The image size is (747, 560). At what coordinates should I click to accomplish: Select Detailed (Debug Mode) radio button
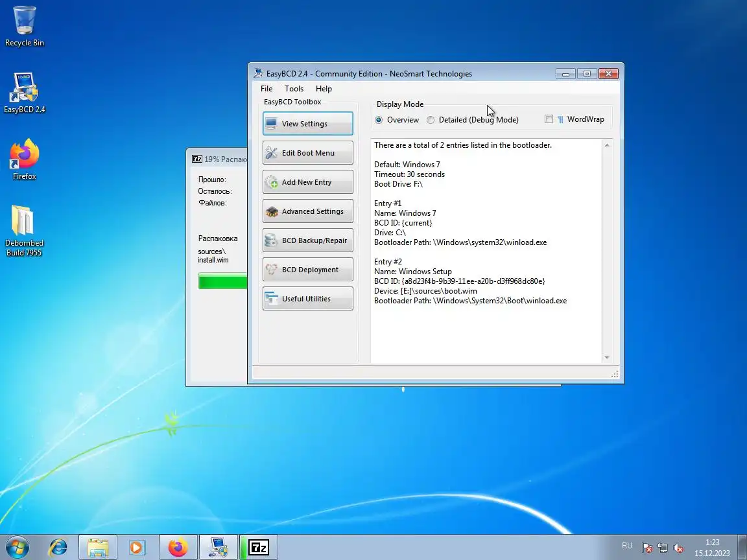click(431, 120)
